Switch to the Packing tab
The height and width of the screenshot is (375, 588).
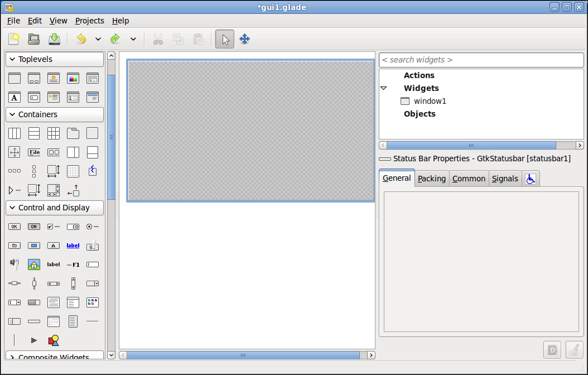coord(432,179)
